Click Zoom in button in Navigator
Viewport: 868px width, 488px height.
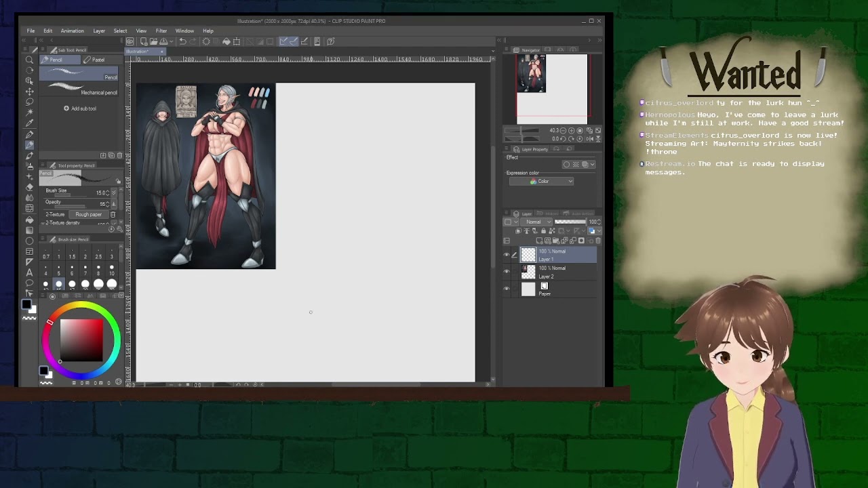572,130
